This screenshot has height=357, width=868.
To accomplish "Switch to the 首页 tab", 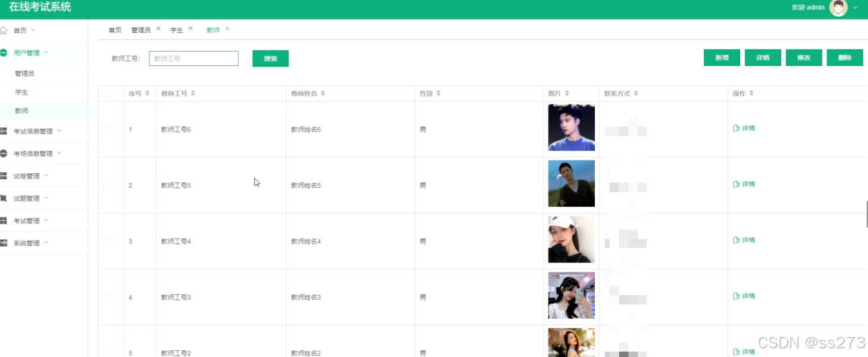I will [x=115, y=30].
